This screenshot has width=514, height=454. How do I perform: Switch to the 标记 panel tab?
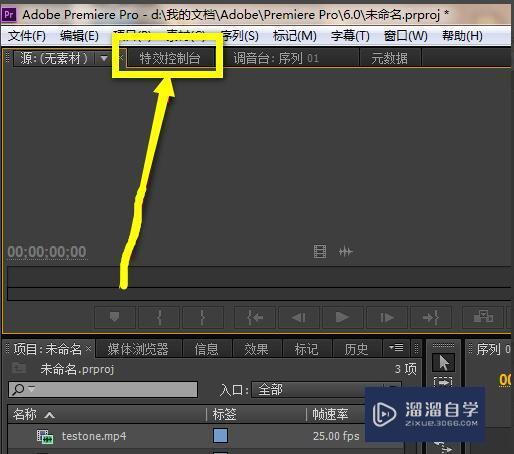click(x=306, y=349)
